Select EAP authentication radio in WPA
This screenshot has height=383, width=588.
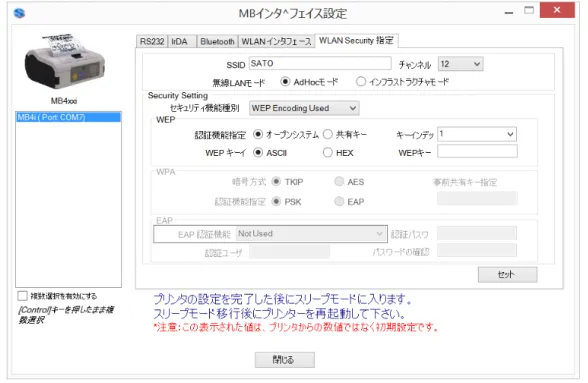click(339, 202)
